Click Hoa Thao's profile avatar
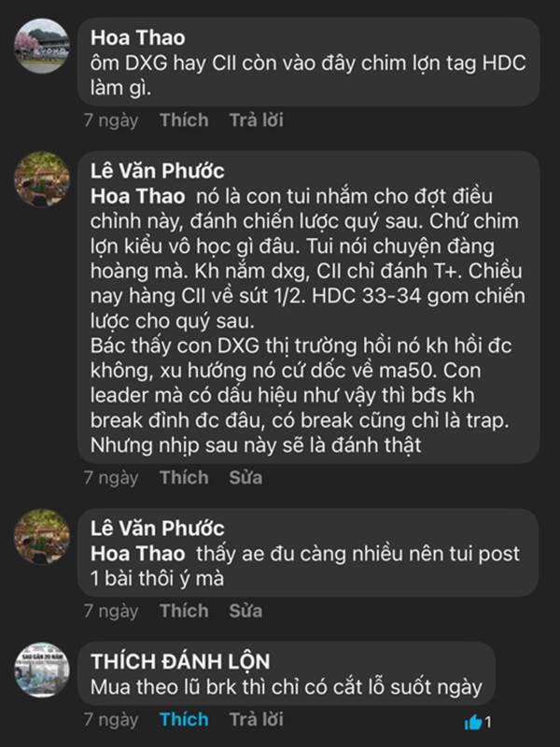 pyautogui.click(x=42, y=46)
